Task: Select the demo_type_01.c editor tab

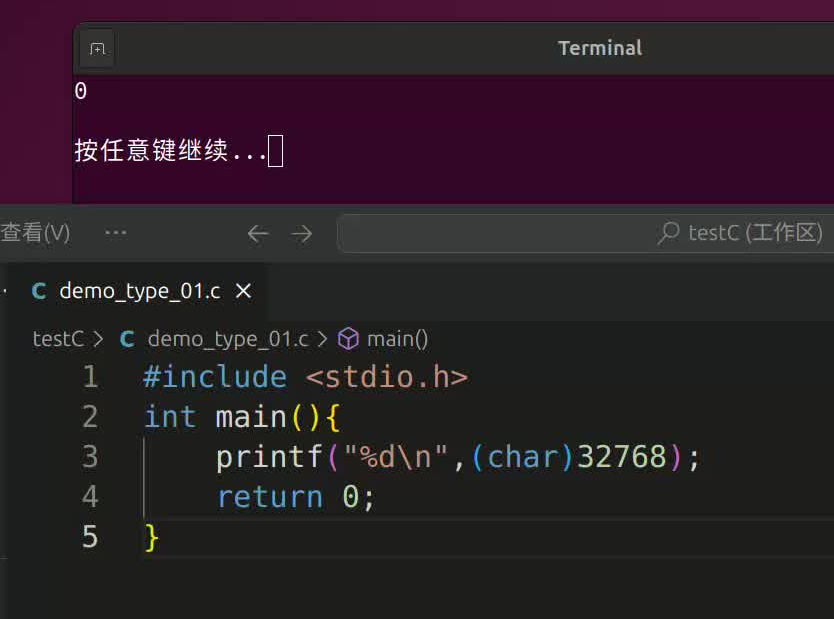Action: coord(140,291)
